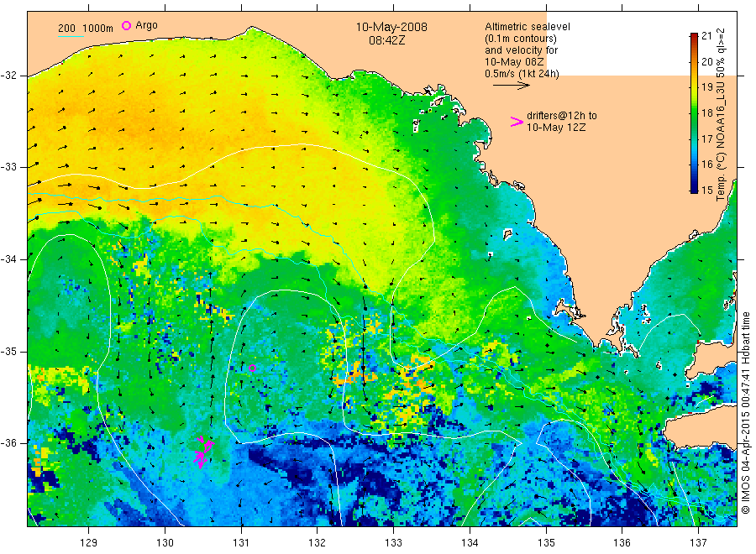Click the longitude label 137
This screenshot has width=756, height=554.
tap(698, 543)
